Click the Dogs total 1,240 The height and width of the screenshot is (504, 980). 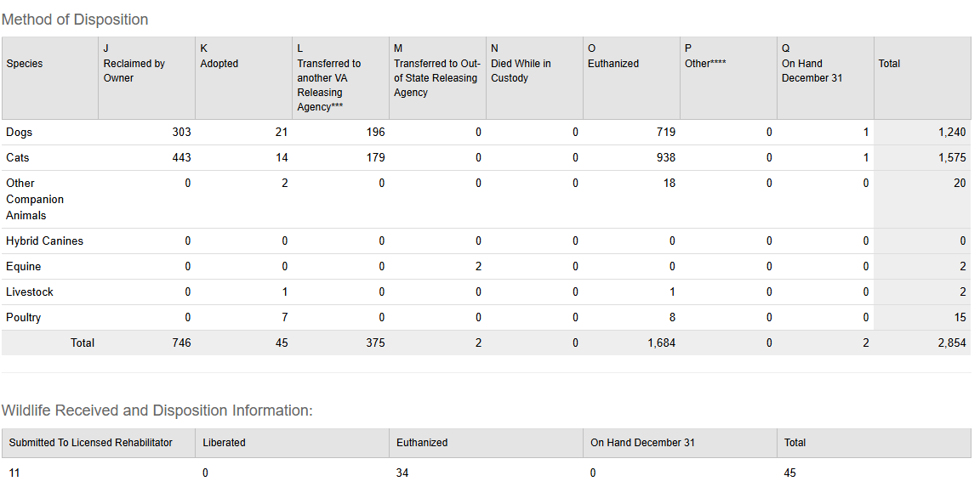click(952, 133)
